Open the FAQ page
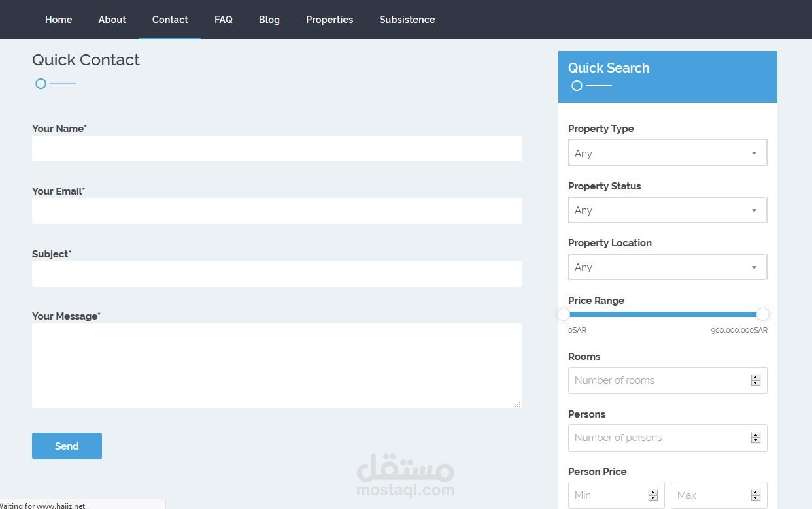812x509 pixels. click(x=224, y=20)
